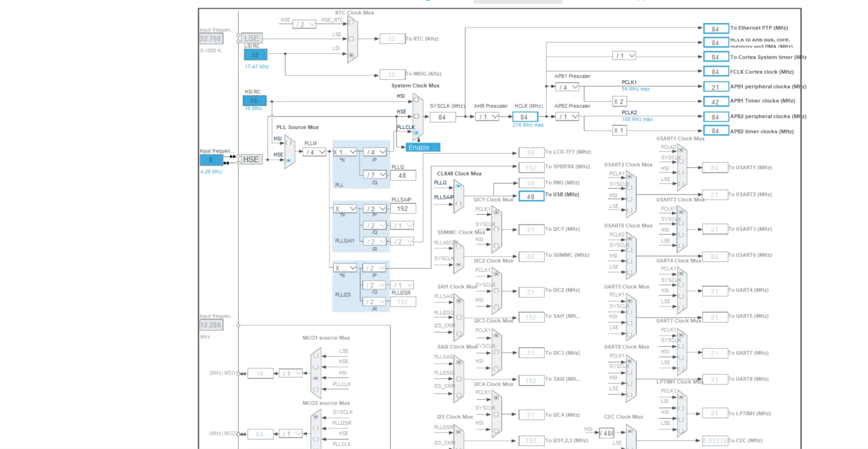This screenshot has height=449, width=868.
Task: Select LSI in RTC Clock Mux
Action: [x=352, y=54]
